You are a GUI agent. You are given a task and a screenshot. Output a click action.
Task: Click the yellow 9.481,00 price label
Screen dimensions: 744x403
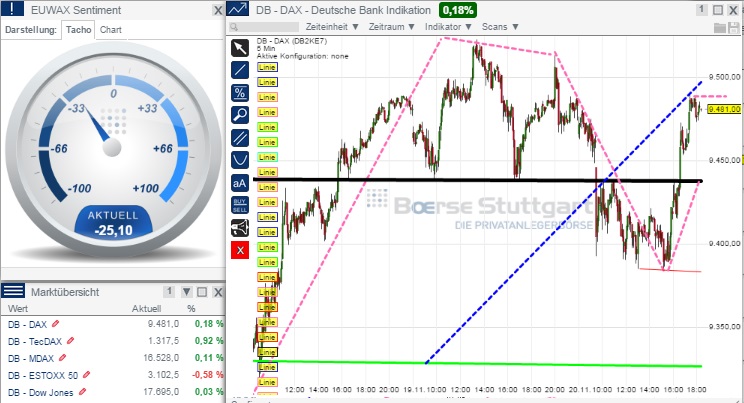pos(724,109)
